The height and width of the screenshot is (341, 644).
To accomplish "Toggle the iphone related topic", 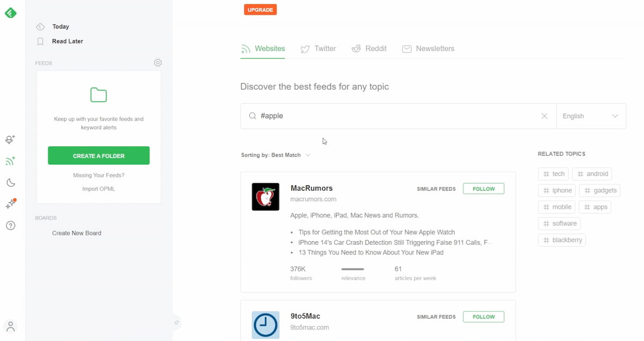I will point(557,190).
